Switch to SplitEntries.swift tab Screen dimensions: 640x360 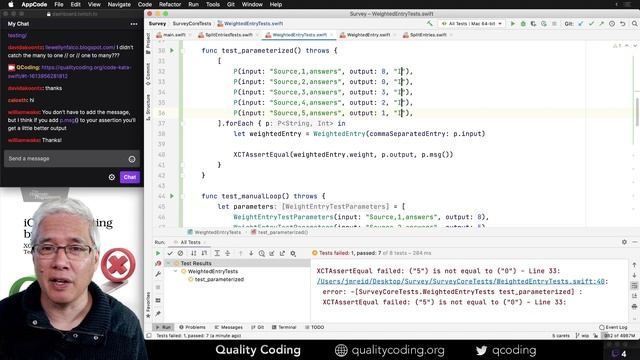click(428, 35)
